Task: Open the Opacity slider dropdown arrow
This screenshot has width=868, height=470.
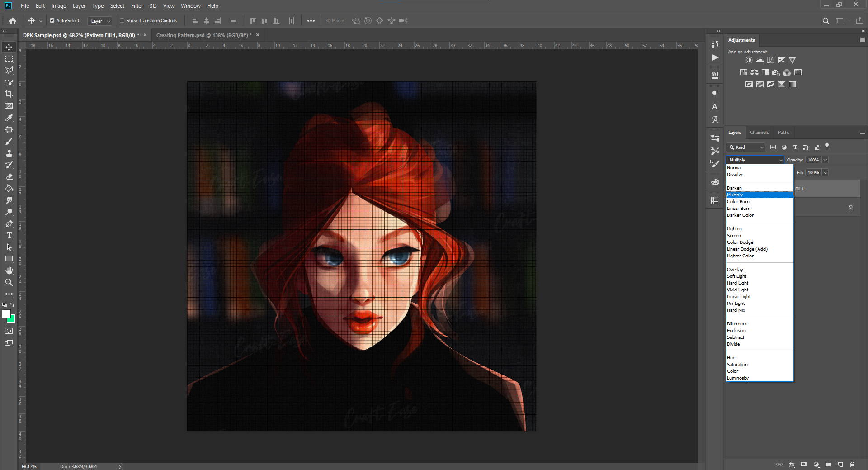Action: click(x=825, y=160)
